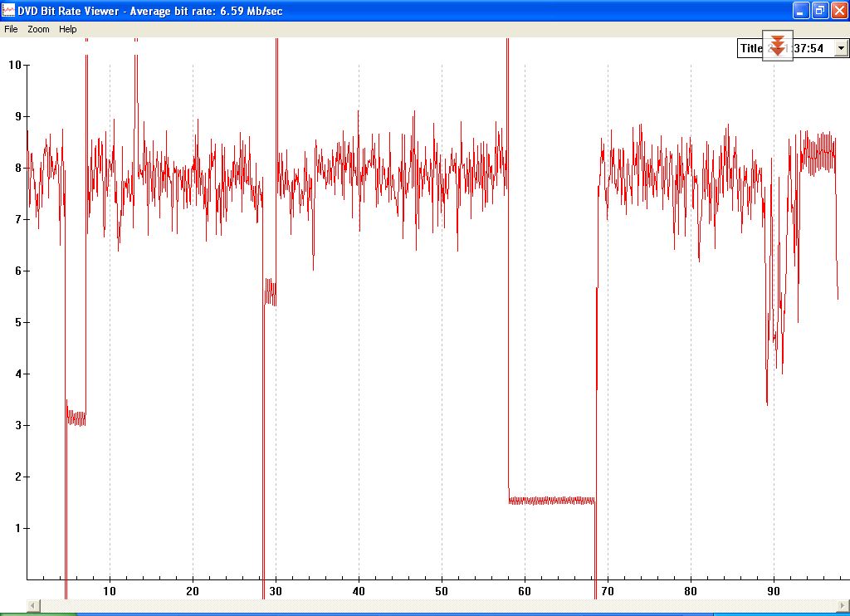This screenshot has height=616, width=850.
Task: Click the middle of the horizontal scrollbar track
Action: point(437,605)
